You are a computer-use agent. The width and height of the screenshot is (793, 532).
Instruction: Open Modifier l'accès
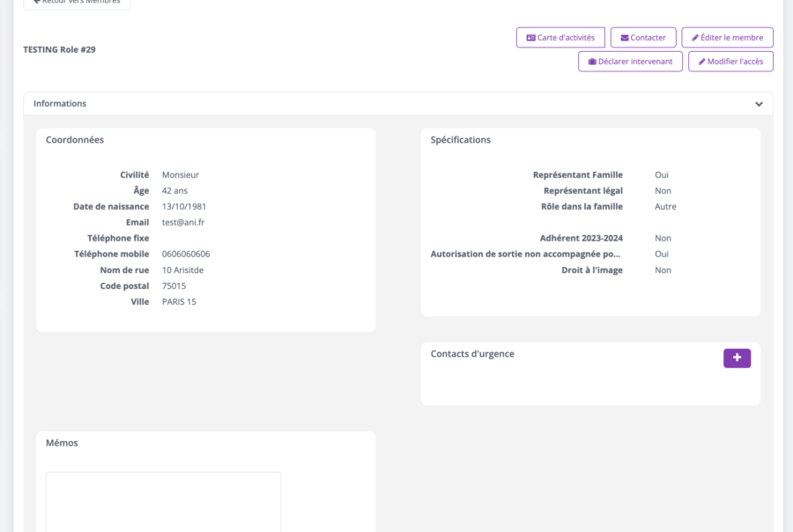pyautogui.click(x=730, y=61)
